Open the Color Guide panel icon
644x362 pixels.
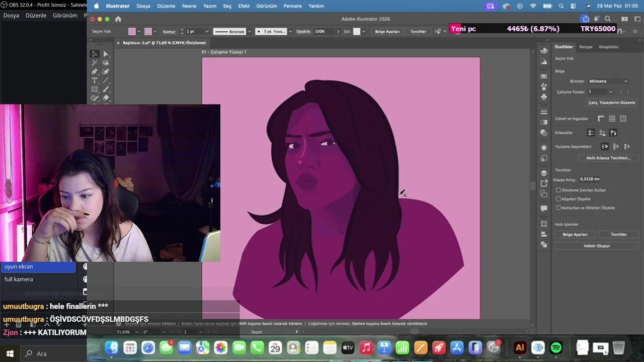coord(544,61)
